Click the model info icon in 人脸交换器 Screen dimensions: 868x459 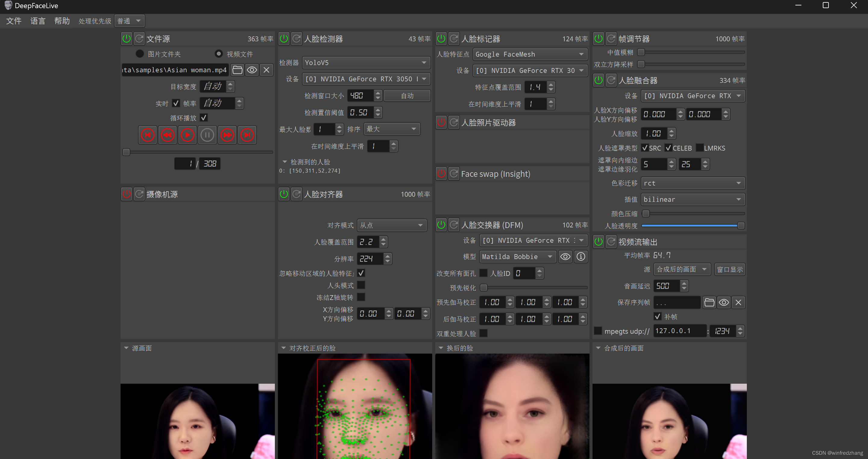(x=580, y=257)
